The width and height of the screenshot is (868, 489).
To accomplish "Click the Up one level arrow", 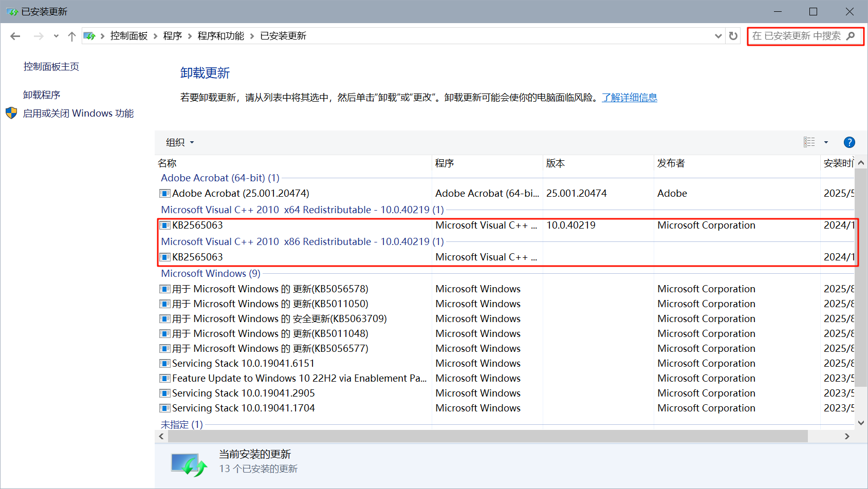I will (x=72, y=36).
